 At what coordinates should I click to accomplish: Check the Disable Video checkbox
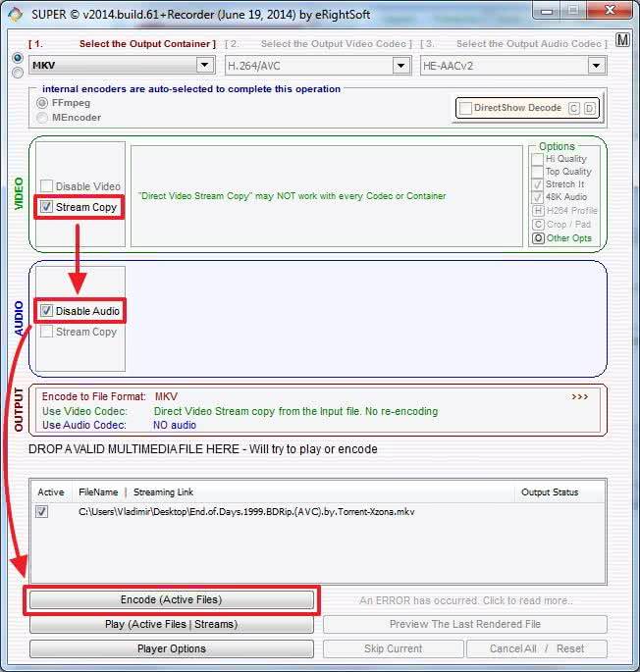click(x=46, y=186)
